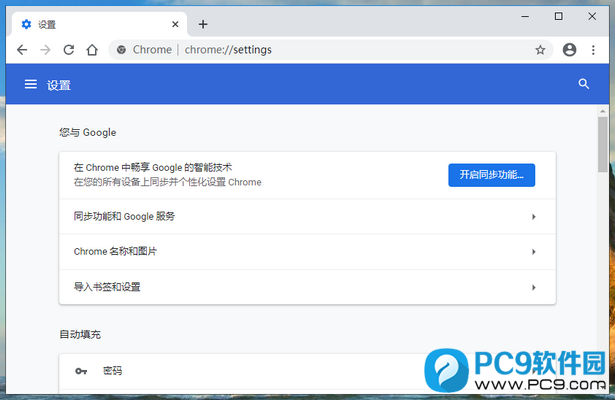Open a new tab with plus button

[x=203, y=24]
